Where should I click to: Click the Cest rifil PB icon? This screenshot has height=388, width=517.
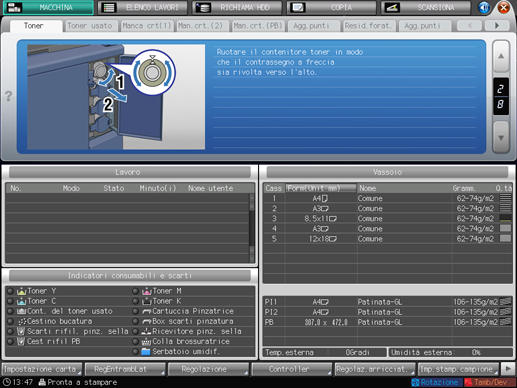tap(21, 341)
